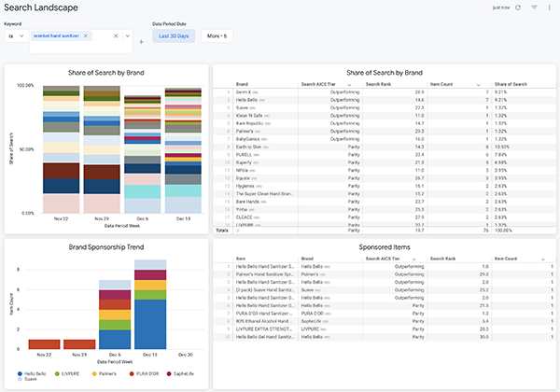Sort Sponsored Items by Search AICS Tier arrow

(x=413, y=259)
